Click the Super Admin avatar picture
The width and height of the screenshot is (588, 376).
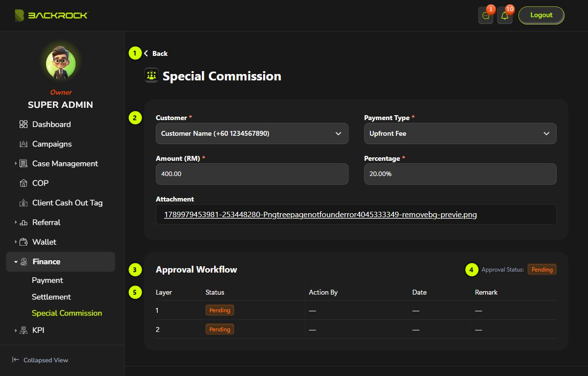61,63
